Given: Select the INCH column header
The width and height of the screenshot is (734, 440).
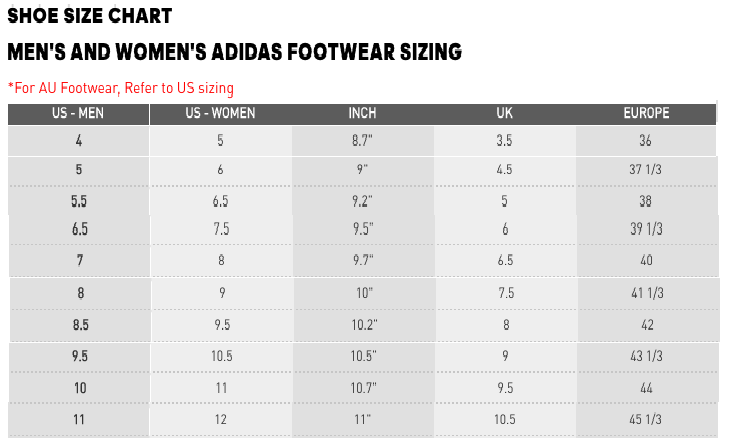Looking at the screenshot, I should click(362, 113).
